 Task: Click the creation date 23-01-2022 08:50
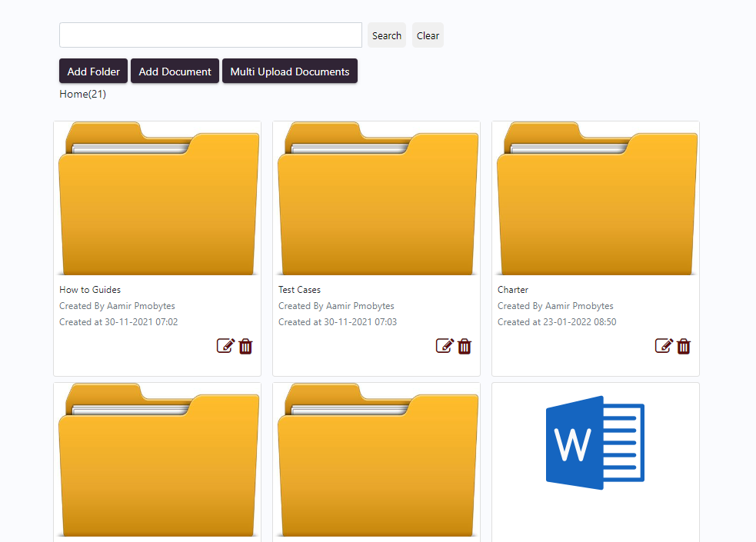(580, 322)
